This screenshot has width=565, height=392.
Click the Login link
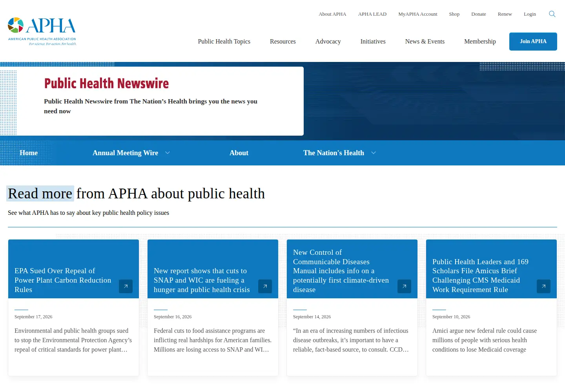pos(530,14)
